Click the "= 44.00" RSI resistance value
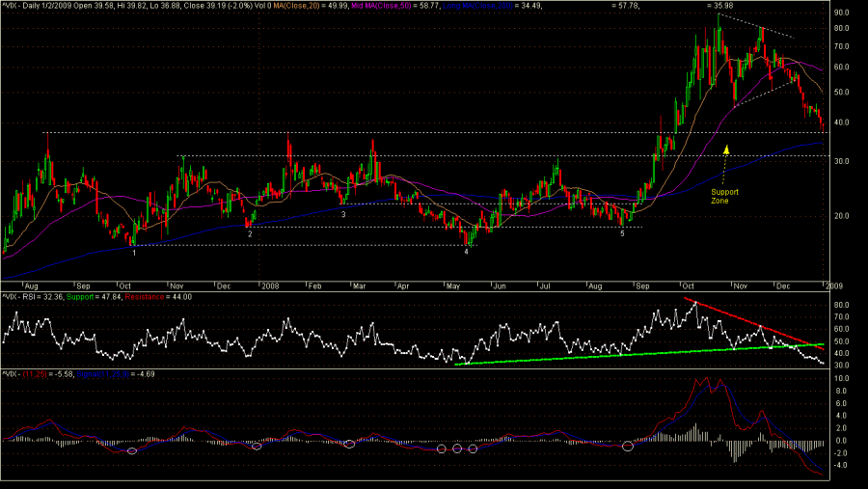Screen dimensions: 868x489 (x=178, y=297)
